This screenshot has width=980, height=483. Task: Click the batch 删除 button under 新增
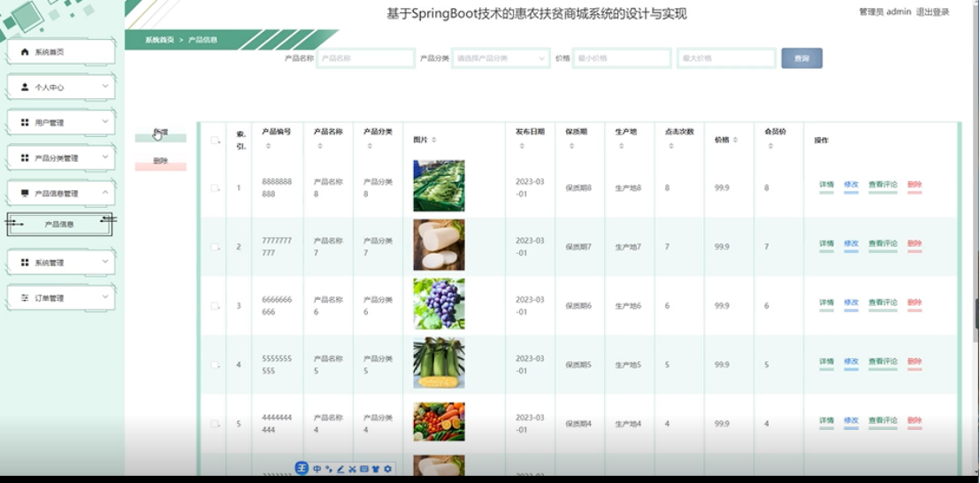pos(161,163)
